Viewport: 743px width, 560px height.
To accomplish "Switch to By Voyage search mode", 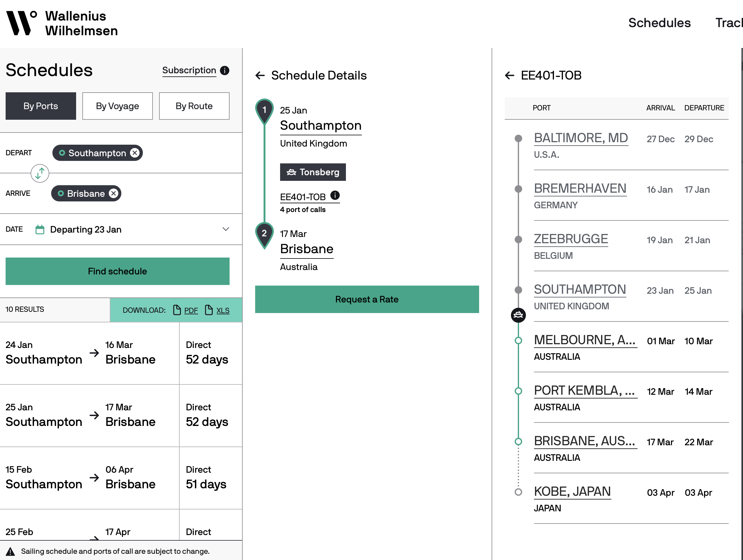I will [117, 106].
